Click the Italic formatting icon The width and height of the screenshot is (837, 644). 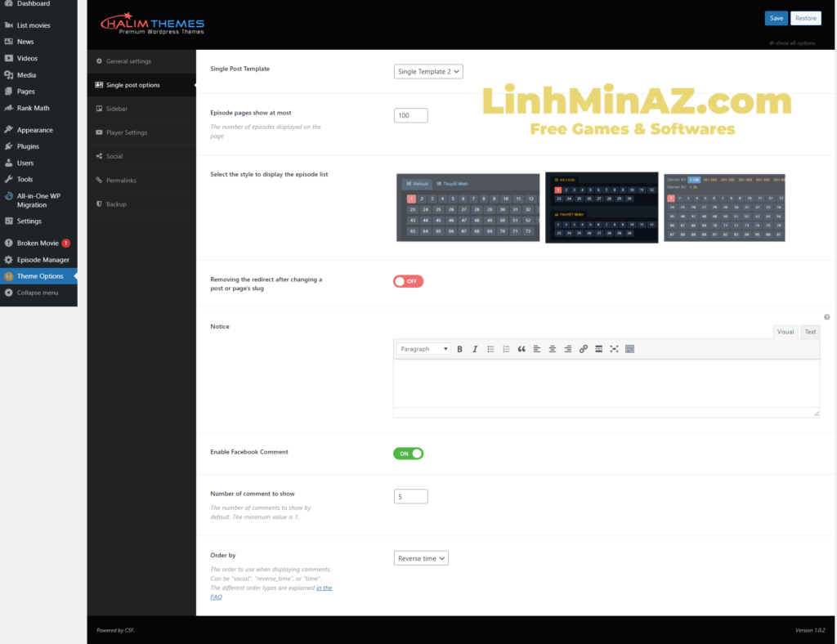[475, 349]
